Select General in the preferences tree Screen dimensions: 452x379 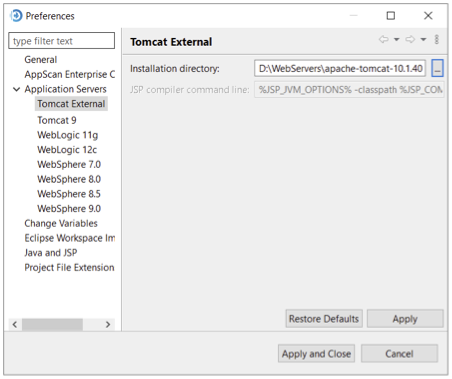click(x=40, y=60)
